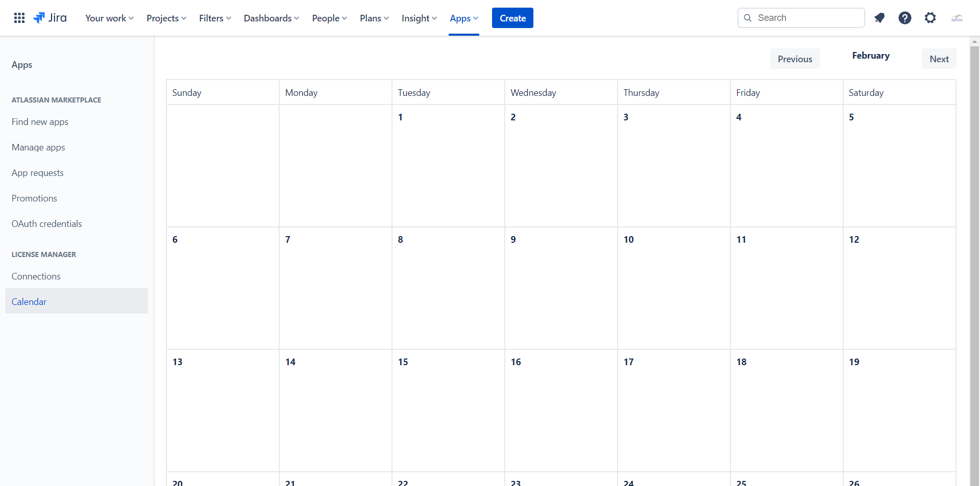
Task: Click the Create button
Action: pos(512,18)
